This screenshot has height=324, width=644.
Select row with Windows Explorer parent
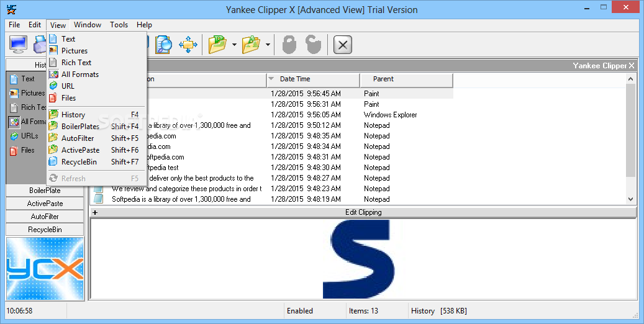pos(272,115)
